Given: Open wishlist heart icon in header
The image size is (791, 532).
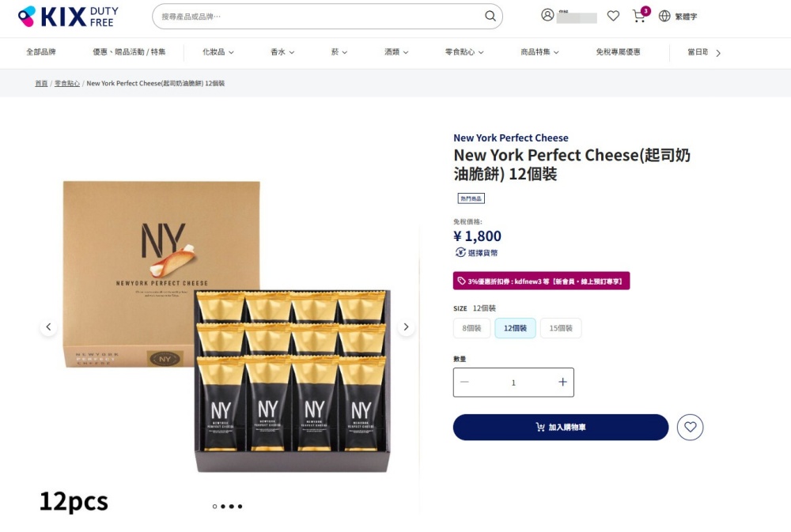Looking at the screenshot, I should [613, 16].
